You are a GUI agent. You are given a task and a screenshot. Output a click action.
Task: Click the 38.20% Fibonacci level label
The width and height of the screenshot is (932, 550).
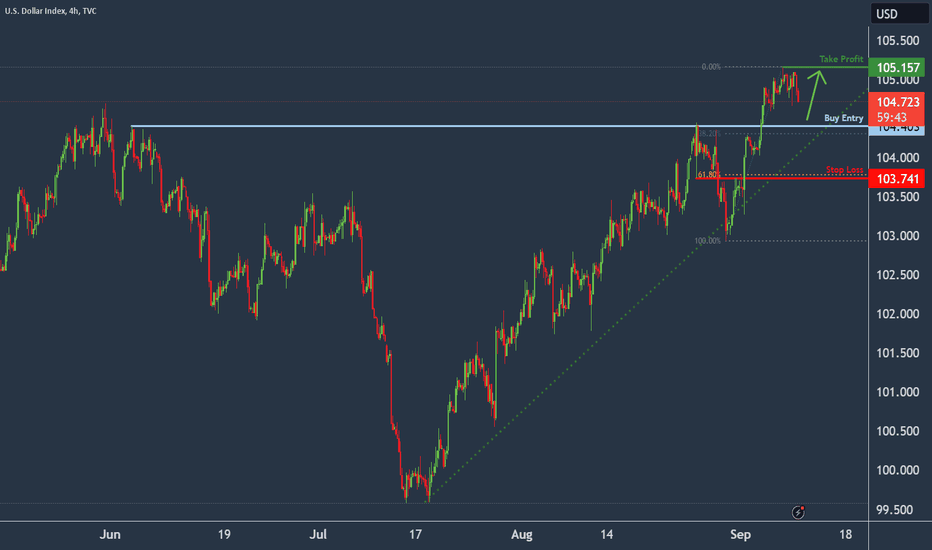click(x=709, y=133)
